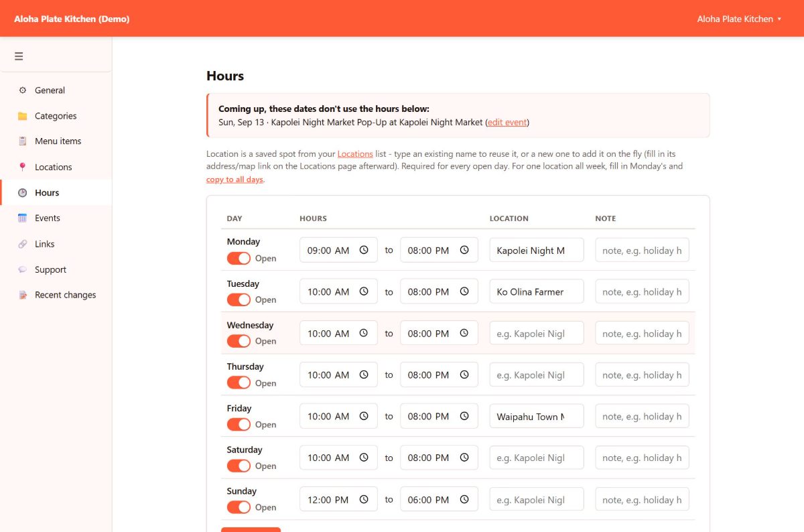Click the edit event link

pos(507,123)
